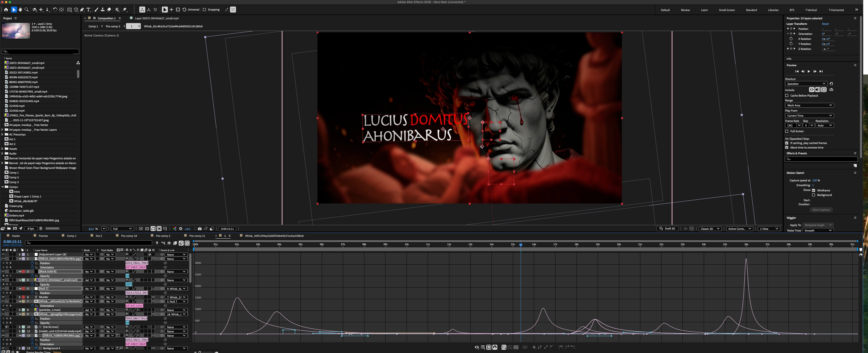Select the Selection tool arrow
This screenshot has width=868, height=353.
point(14,10)
